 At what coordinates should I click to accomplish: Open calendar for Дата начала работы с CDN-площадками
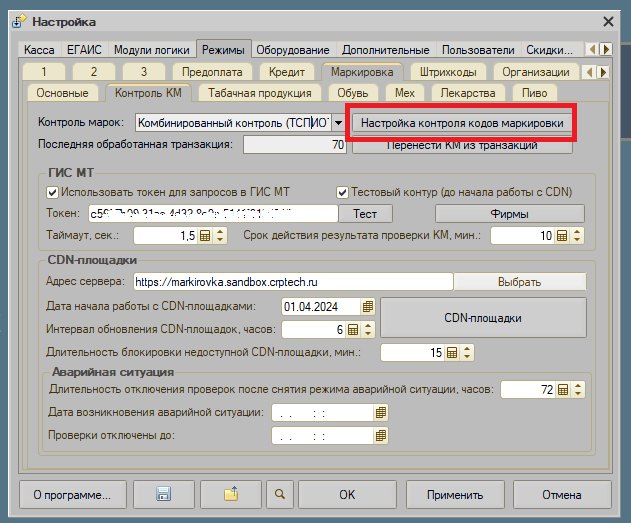point(367,307)
